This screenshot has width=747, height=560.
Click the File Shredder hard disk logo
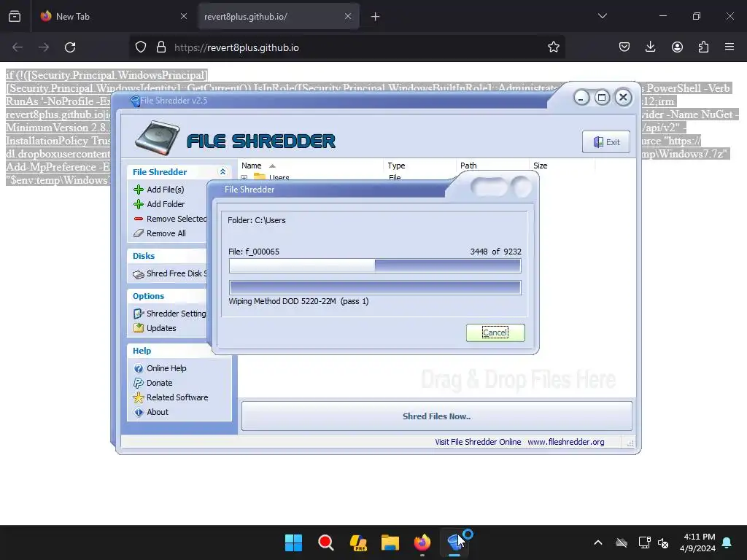tap(158, 138)
